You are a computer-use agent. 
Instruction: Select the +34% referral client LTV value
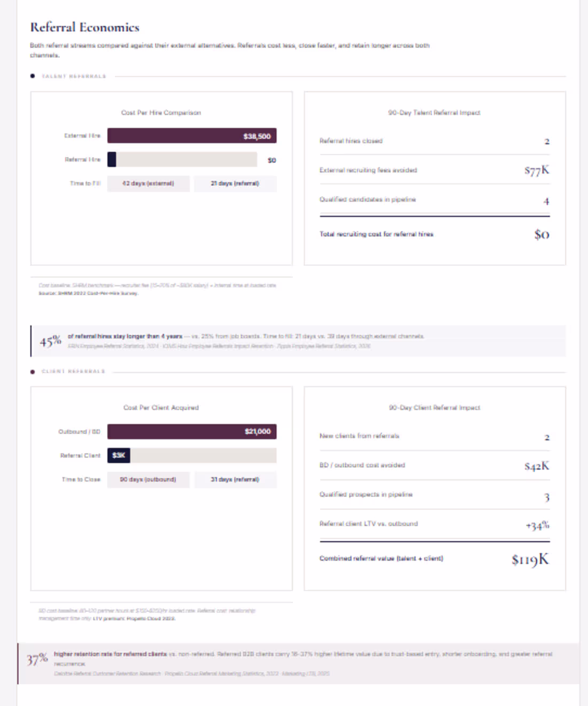(537, 525)
